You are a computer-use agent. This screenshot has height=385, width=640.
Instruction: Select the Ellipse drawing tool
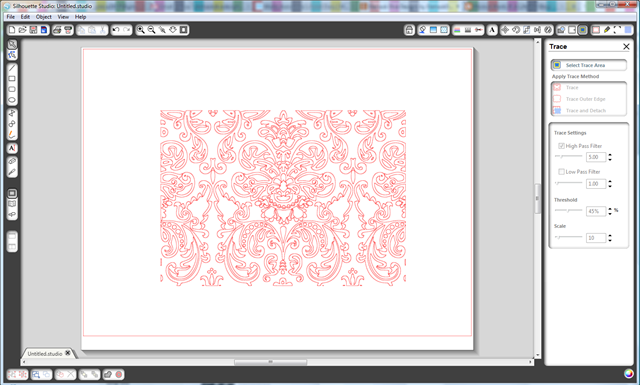click(12, 100)
